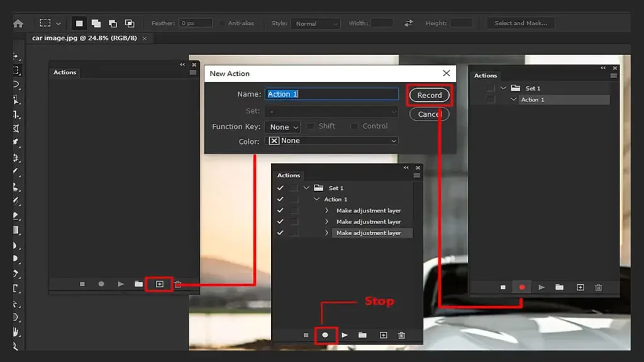The image size is (644, 362).
Task: Toggle Action 1 checkmark in middle Actions panel
Action: pyautogui.click(x=280, y=199)
